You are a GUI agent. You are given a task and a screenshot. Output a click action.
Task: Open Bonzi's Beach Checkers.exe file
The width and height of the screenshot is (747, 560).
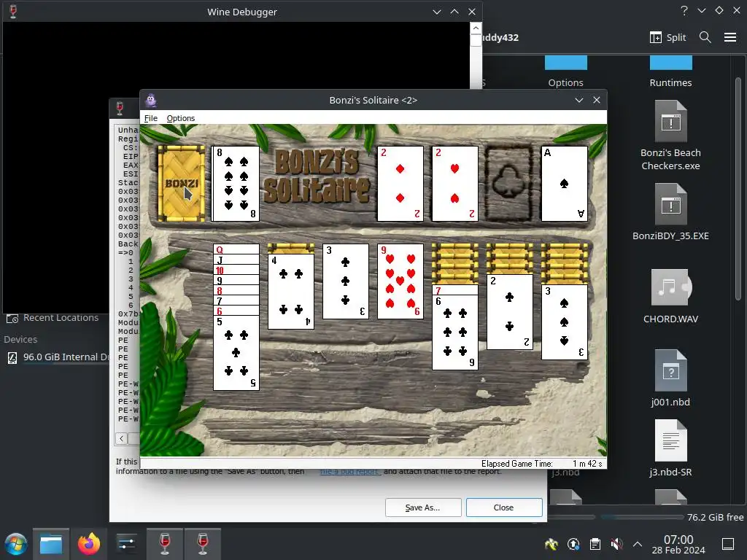670,135
